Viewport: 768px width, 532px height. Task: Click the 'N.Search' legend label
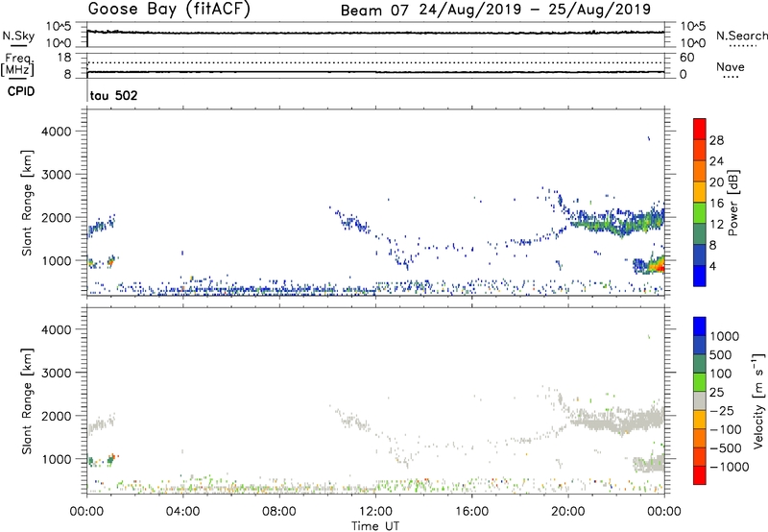pyautogui.click(x=742, y=36)
